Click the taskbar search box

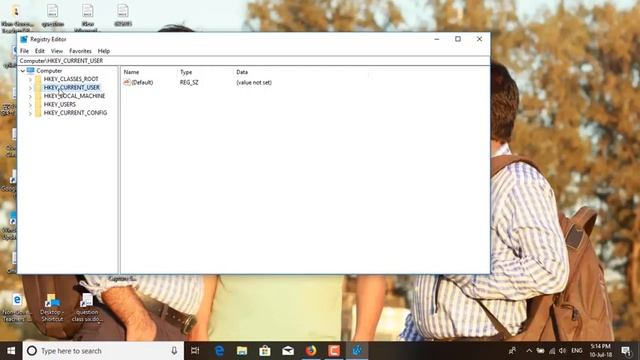[x=103, y=351]
